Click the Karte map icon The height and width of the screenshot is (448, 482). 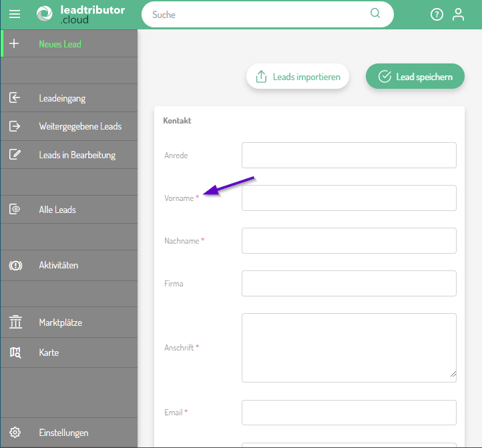pos(15,353)
